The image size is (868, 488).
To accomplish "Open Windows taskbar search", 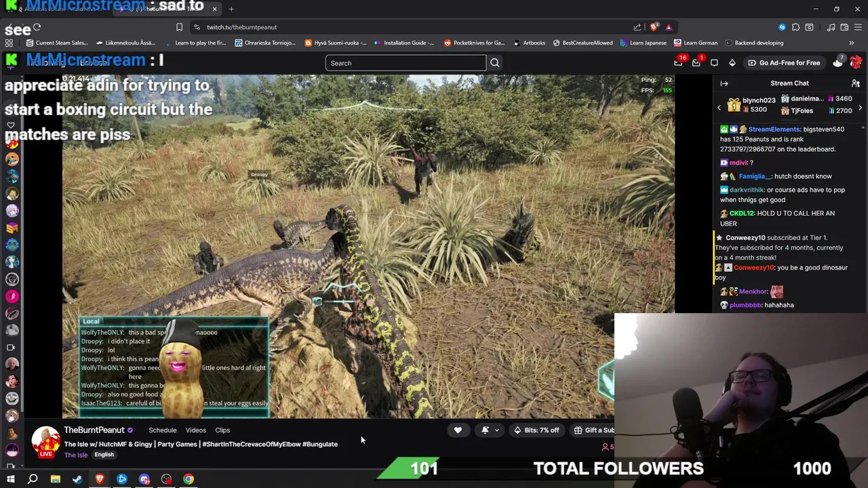I will click(33, 479).
